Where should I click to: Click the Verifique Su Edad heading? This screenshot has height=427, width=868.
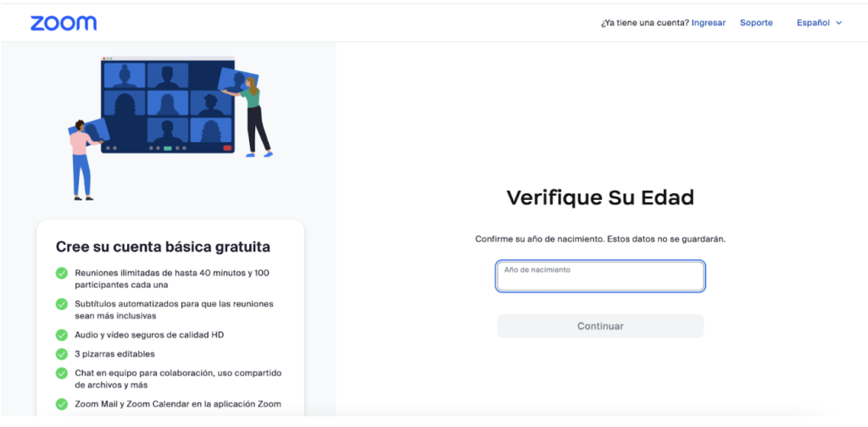pyautogui.click(x=601, y=197)
